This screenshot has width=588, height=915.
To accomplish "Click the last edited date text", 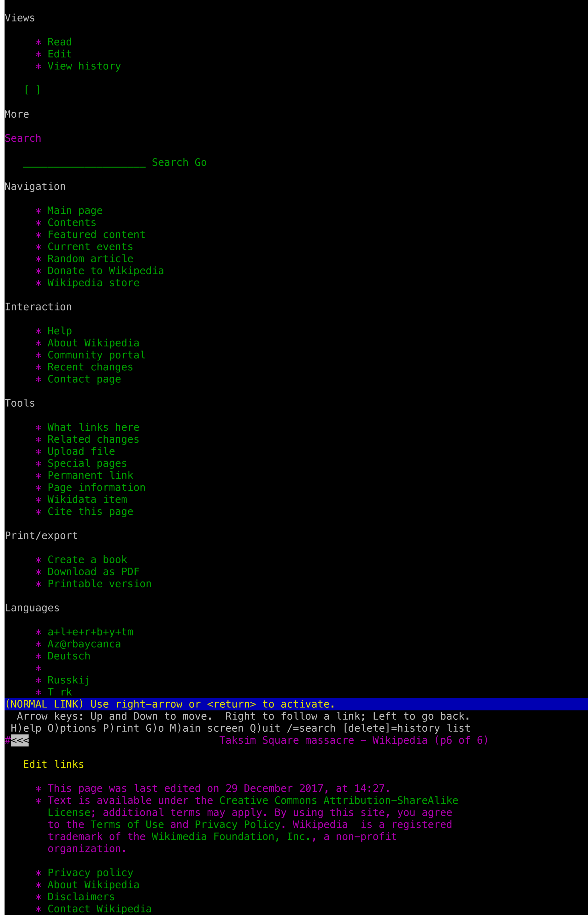I will click(219, 788).
